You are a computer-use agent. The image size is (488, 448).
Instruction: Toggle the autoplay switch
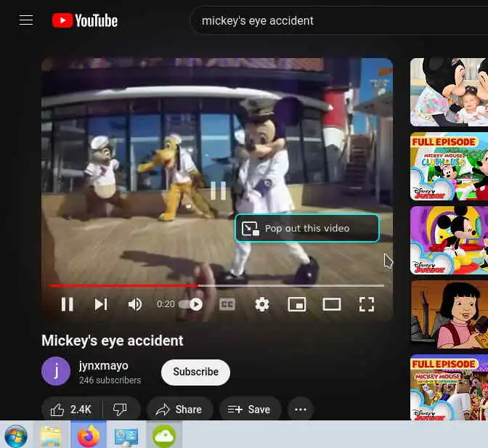[x=191, y=304]
